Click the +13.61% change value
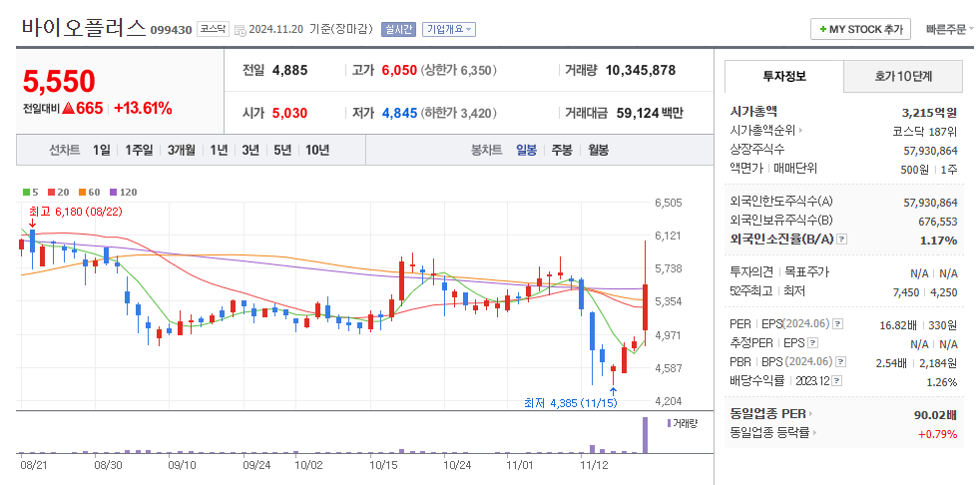The image size is (980, 485). pos(143,108)
